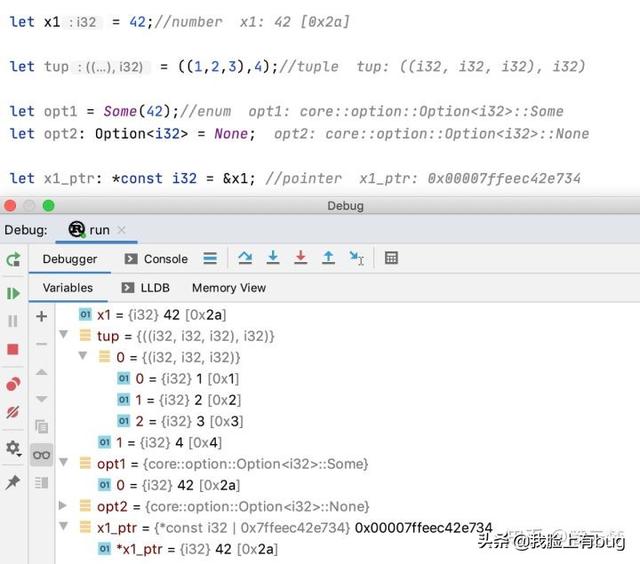Click the tup list-type icon
Image resolution: width=640 pixels, height=564 pixels.
[85, 335]
